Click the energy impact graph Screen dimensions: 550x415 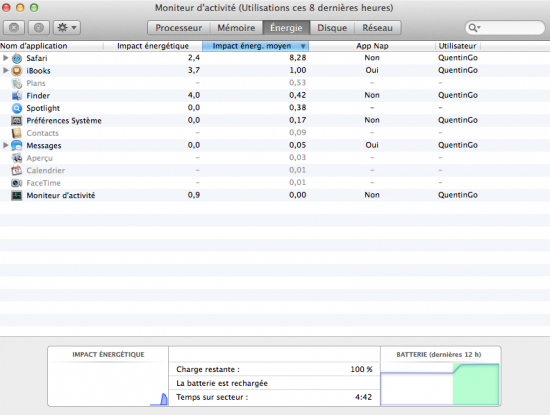(108, 384)
